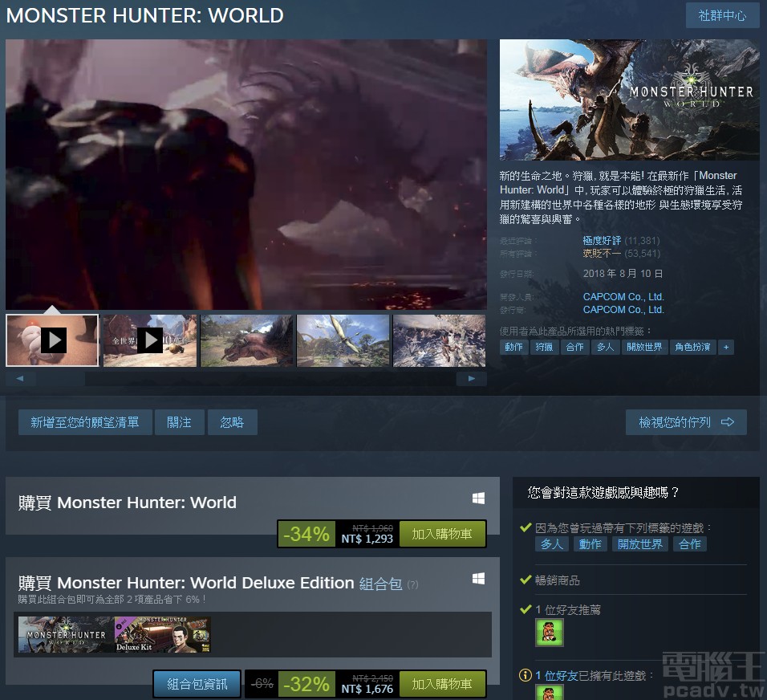This screenshot has width=767, height=700.
Task: Click the Windows icon in the base game purchase section
Action: (478, 498)
